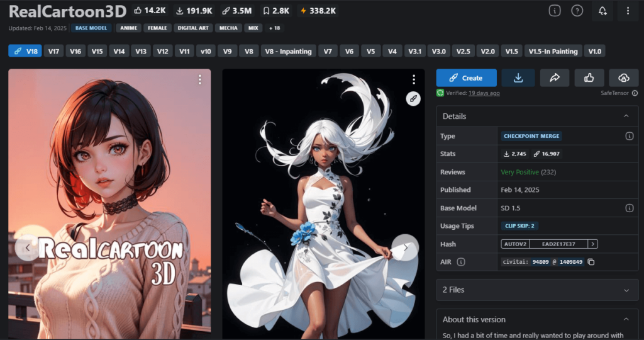Screen dimensions: 644x340
Task: Select the v10 version tab
Action: coord(206,51)
